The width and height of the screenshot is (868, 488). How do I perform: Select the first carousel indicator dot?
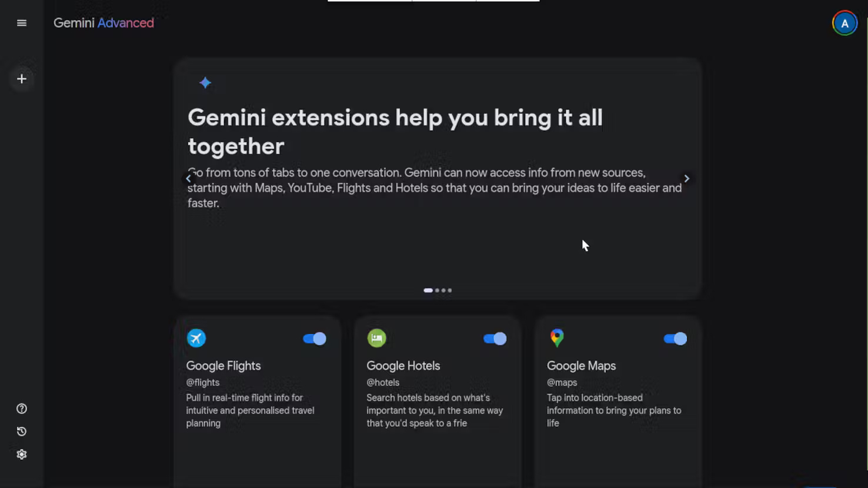pos(428,290)
